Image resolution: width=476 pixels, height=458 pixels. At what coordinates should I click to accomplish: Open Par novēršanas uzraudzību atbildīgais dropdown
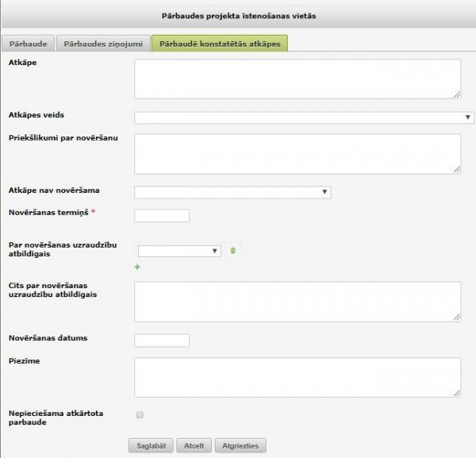[x=179, y=251]
